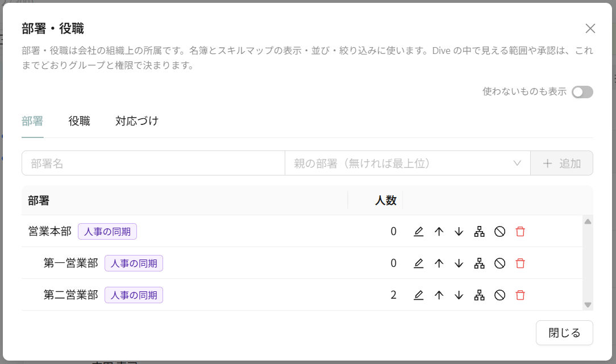The height and width of the screenshot is (364, 616).
Task: Move 営業本部 down in order
Action: (459, 232)
